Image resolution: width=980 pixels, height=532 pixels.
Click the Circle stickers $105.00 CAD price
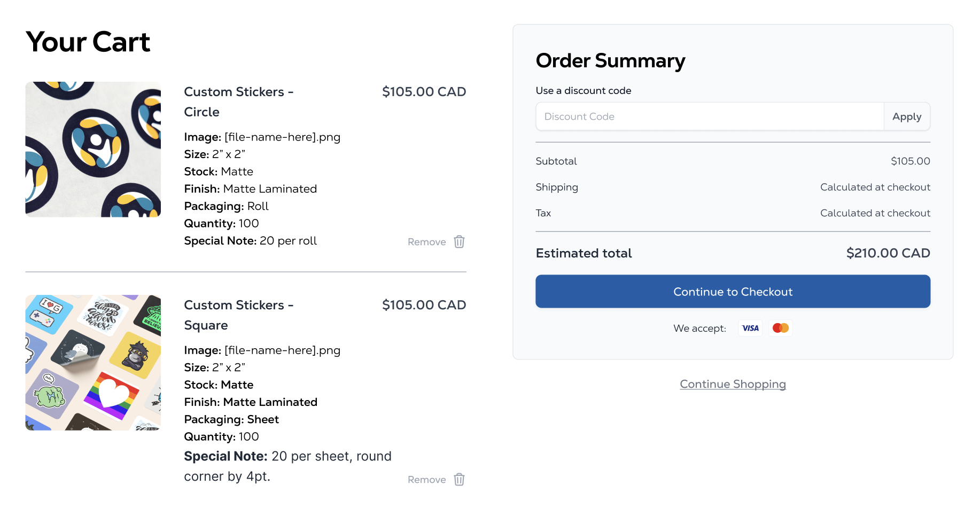(x=424, y=92)
